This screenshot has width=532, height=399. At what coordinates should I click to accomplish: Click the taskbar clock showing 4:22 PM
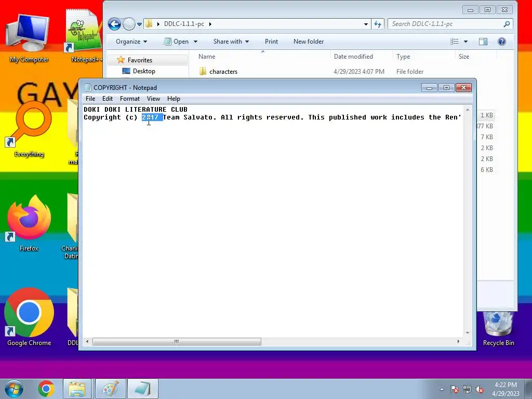click(x=506, y=389)
